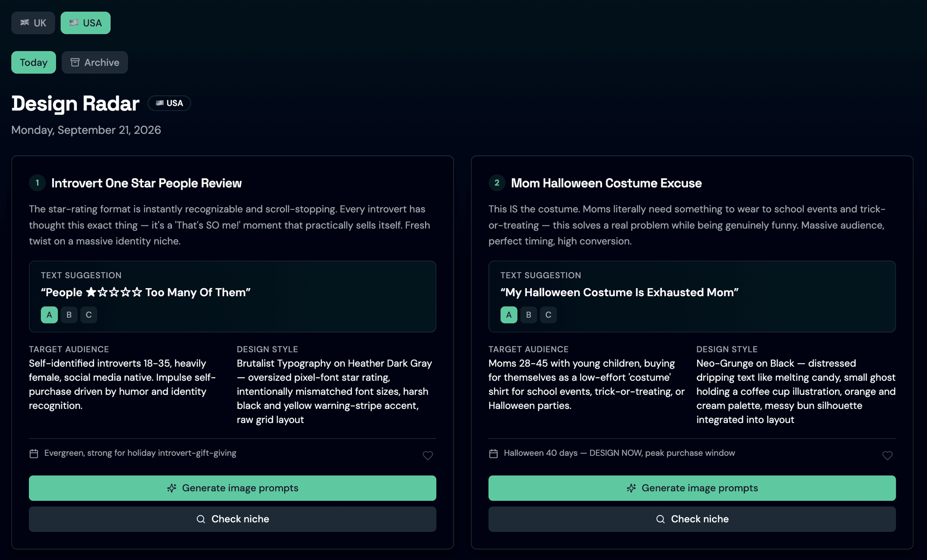This screenshot has width=927, height=560.
Task: Select variant C for People star text
Action: pos(89,315)
